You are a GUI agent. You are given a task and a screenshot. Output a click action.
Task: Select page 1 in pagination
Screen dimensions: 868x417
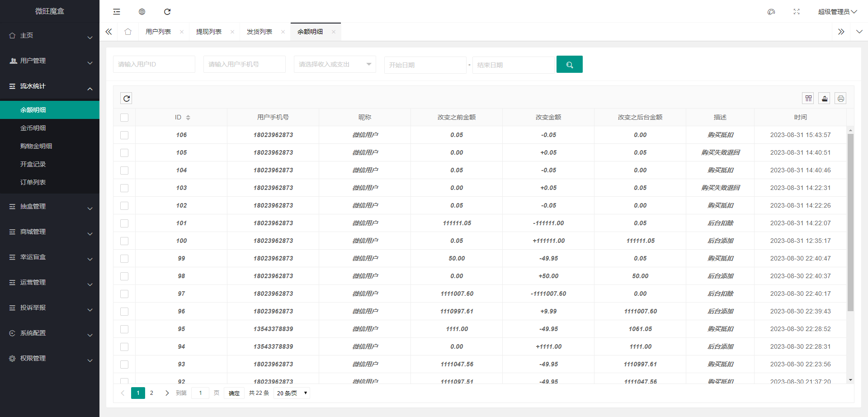(x=138, y=393)
